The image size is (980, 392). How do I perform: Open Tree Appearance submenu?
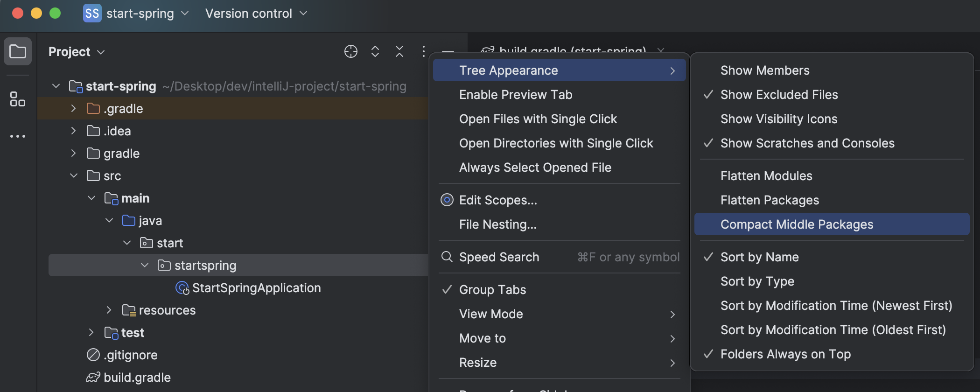(559, 70)
